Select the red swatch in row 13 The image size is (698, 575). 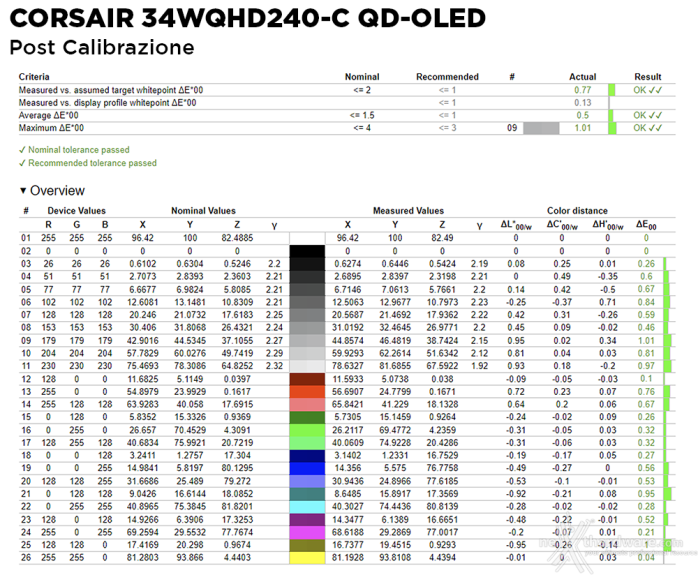click(x=307, y=392)
